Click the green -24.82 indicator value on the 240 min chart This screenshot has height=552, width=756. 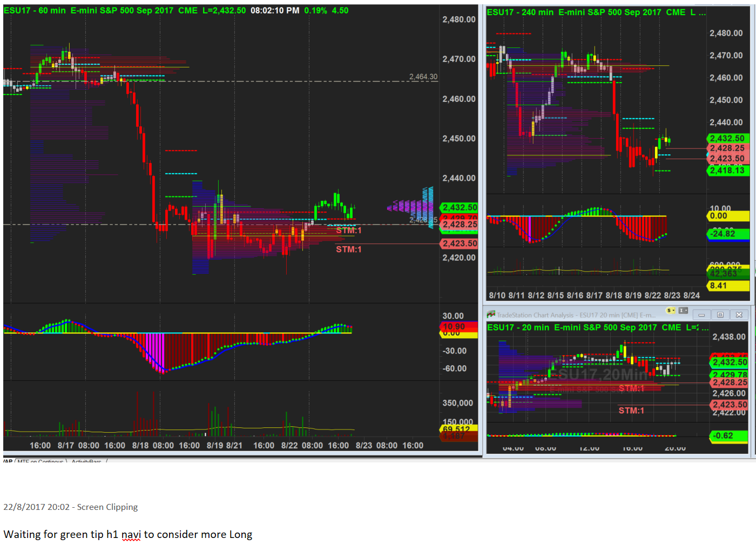728,234
